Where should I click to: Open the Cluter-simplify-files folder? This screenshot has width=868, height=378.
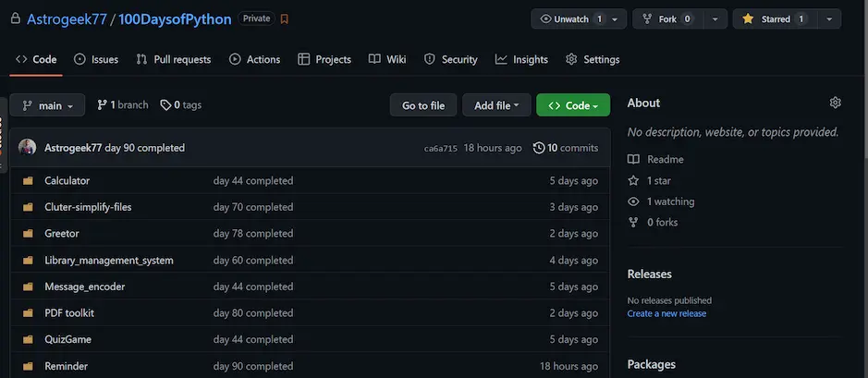pyautogui.click(x=88, y=208)
